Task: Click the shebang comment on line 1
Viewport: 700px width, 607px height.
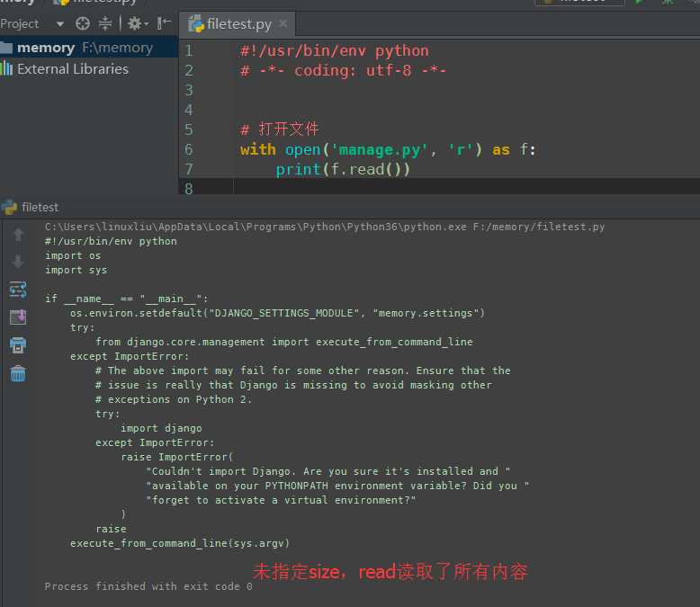Action: pyautogui.click(x=335, y=51)
